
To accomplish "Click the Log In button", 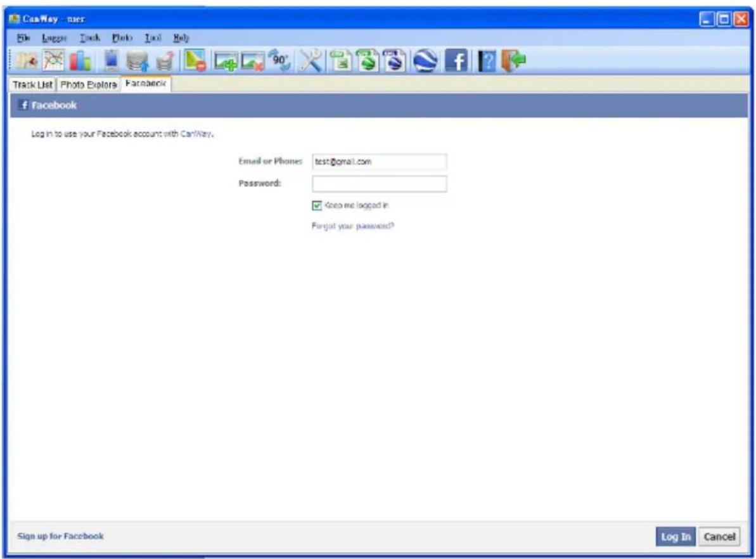I will [676, 536].
